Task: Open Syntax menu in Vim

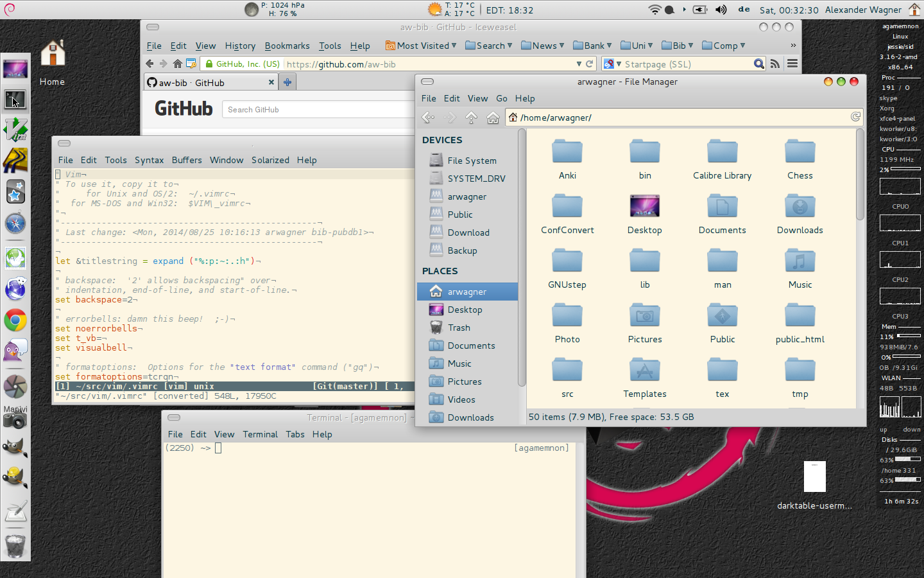Action: tap(149, 160)
